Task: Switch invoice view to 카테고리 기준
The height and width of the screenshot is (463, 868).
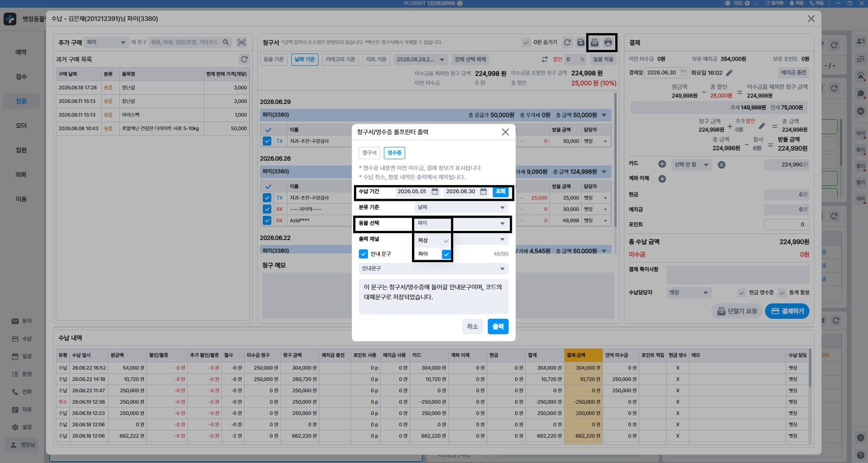Action: point(340,59)
